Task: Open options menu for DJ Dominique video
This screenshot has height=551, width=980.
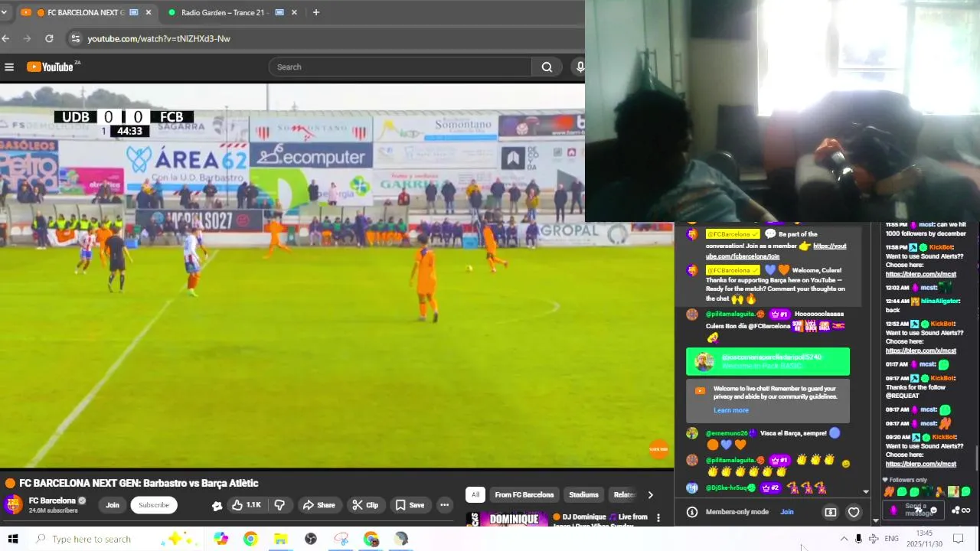Action: click(658, 518)
